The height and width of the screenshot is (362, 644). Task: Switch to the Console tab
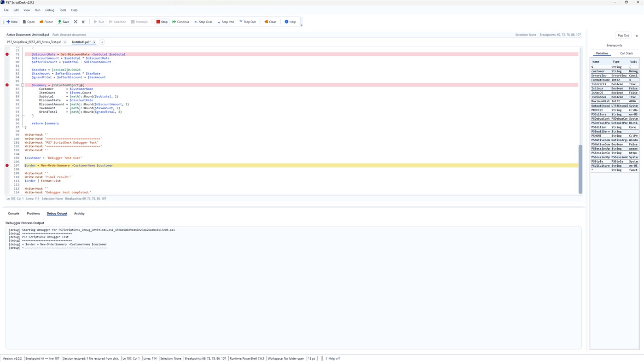pyautogui.click(x=14, y=213)
